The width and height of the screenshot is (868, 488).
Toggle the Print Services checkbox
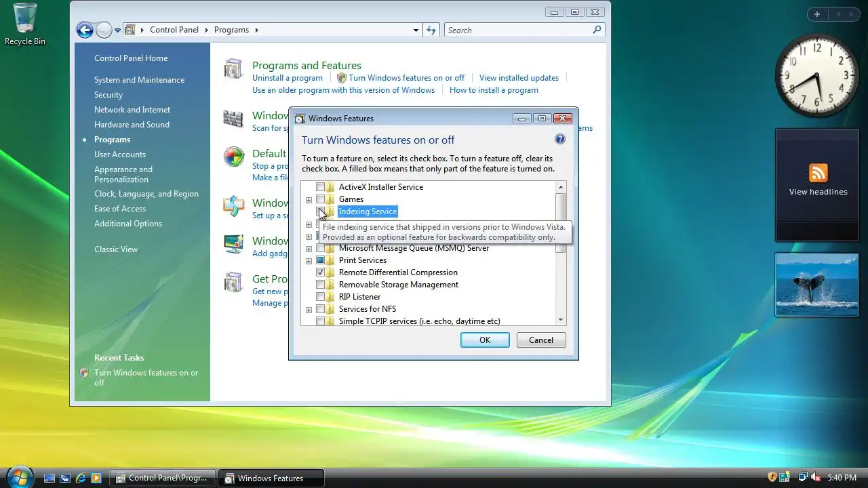[320, 260]
